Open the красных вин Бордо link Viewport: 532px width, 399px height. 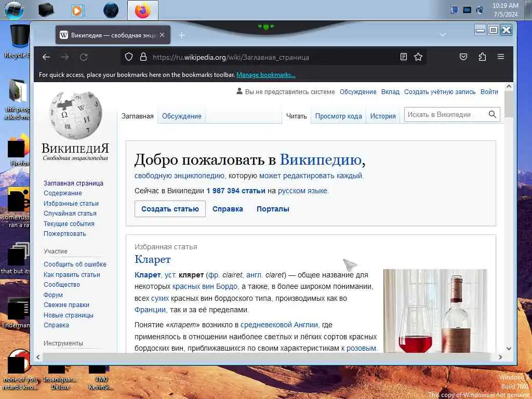pyautogui.click(x=205, y=286)
